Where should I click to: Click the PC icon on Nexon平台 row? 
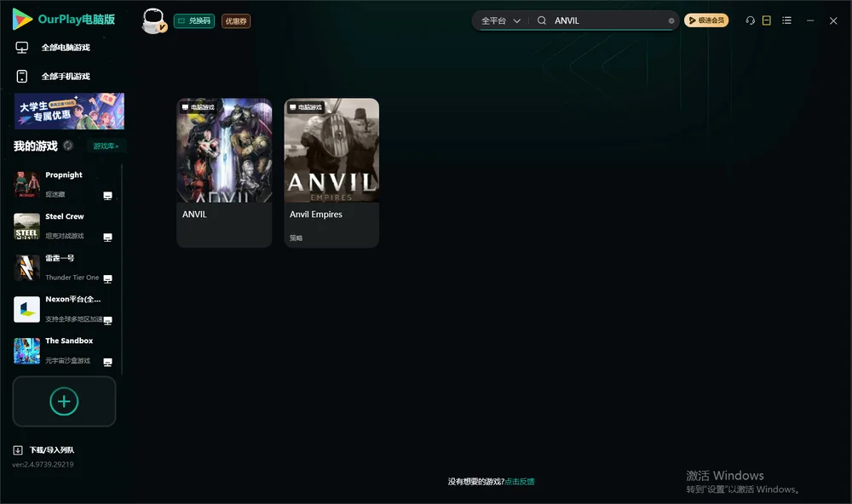[107, 320]
